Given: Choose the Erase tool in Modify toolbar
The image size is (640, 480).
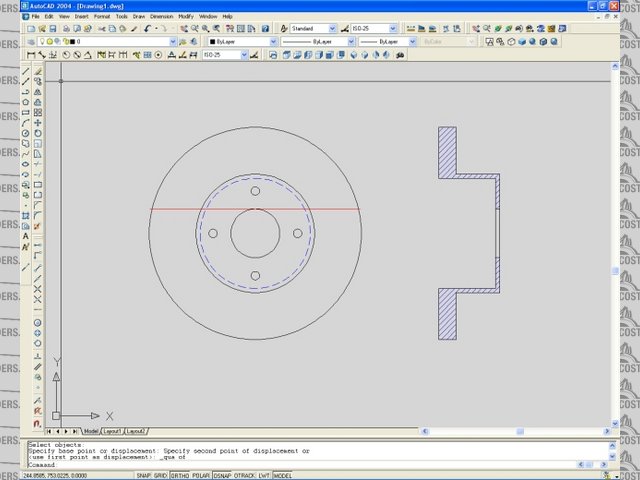Looking at the screenshot, I should pos(38,72).
